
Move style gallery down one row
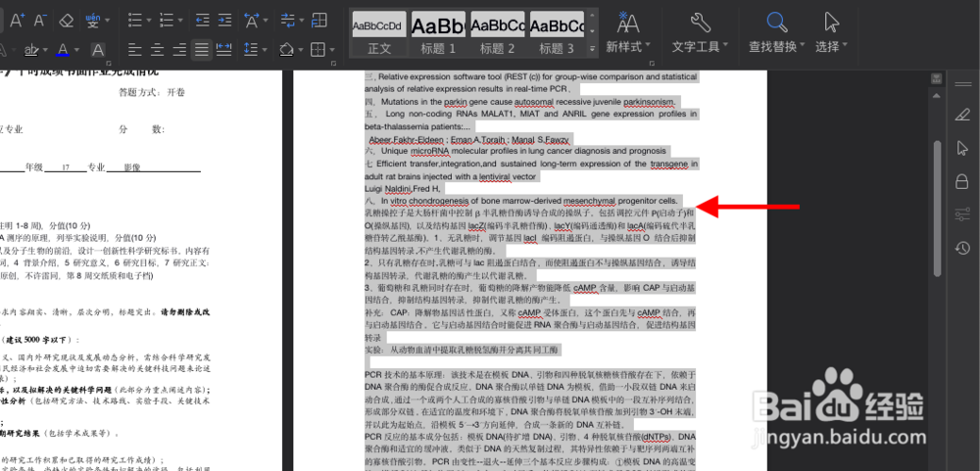[593, 31]
